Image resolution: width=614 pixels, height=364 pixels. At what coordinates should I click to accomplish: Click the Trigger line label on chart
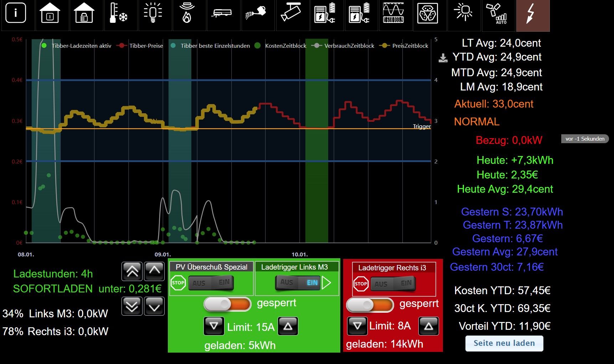422,126
